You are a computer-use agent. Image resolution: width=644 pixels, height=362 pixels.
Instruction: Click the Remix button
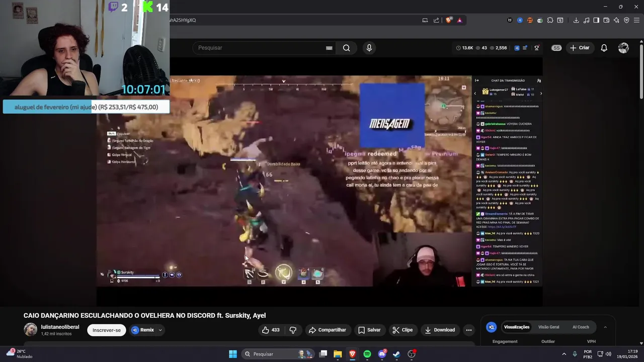point(143,330)
